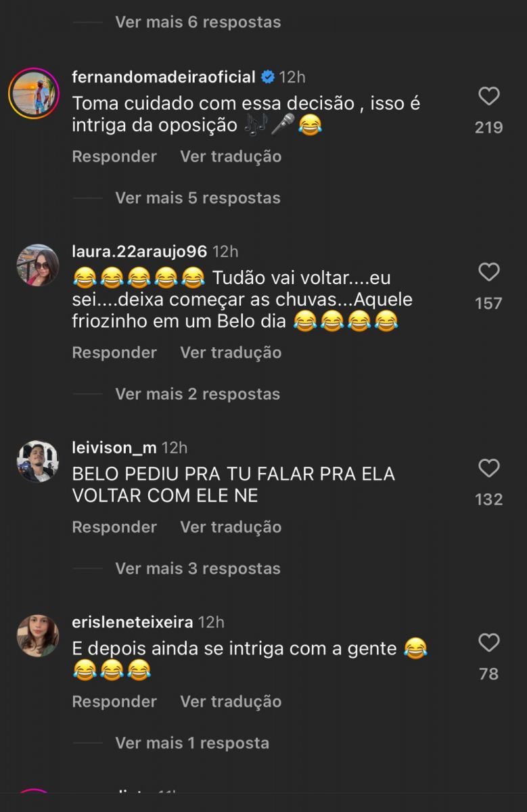527x812 pixels.
Task: Expand 'Ver mais 5 respostas' under fernandomadeiraoficial
Action: point(196,198)
